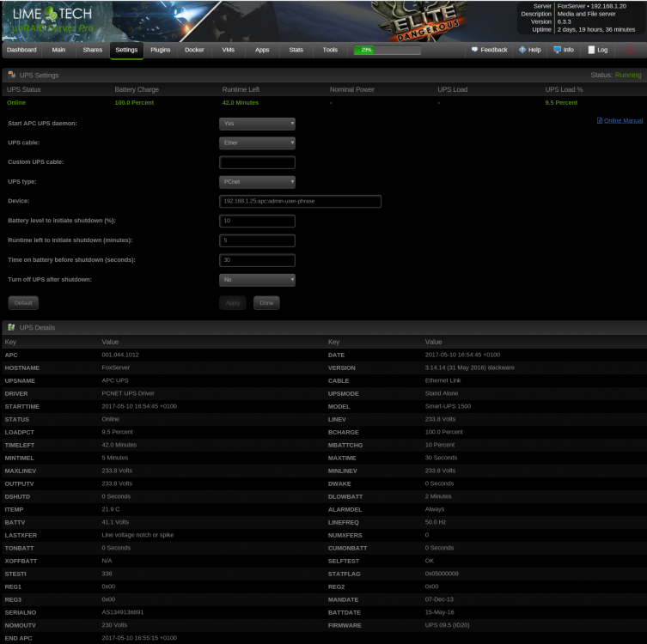Image resolution: width=647 pixels, height=644 pixels.
Task: Click the 9.5 Percent UPS load value
Action: click(561, 102)
